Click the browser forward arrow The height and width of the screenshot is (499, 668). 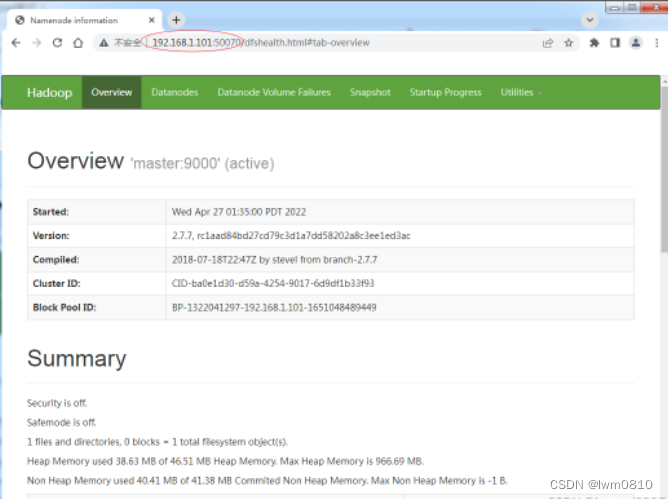coord(37,43)
